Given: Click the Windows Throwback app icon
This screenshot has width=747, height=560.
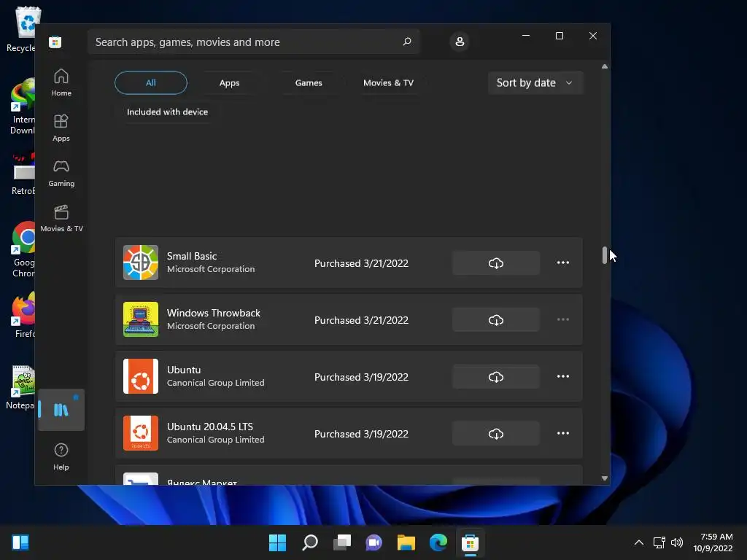Looking at the screenshot, I should pos(141,319).
